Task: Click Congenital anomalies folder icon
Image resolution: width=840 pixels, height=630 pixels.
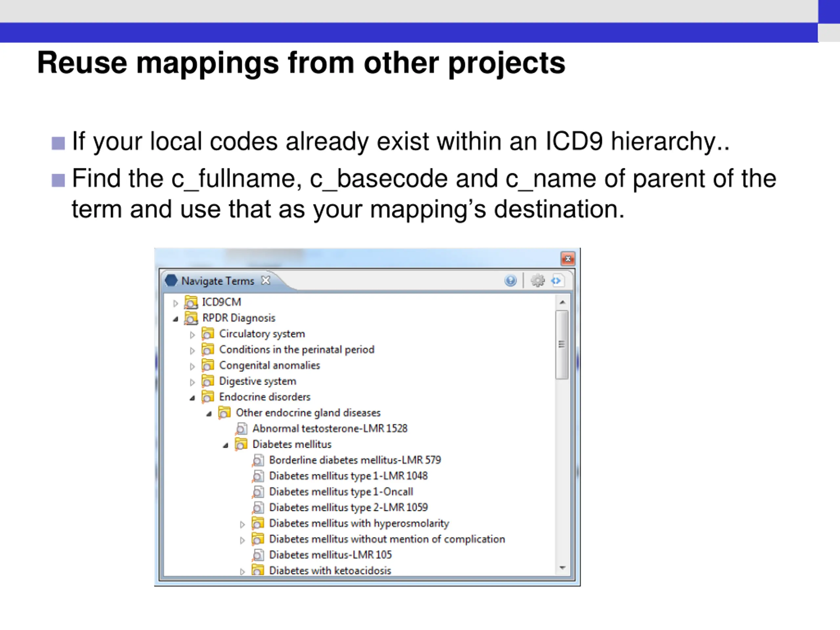Action: 208,365
